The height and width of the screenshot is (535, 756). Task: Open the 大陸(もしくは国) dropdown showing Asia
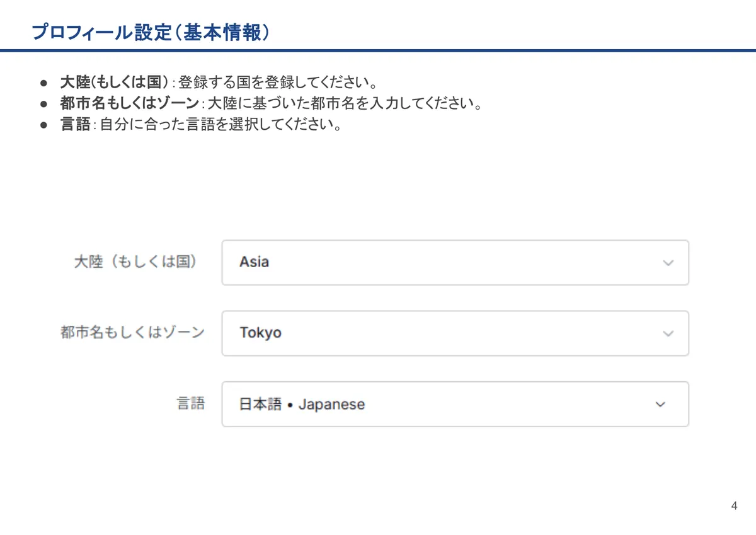coord(455,262)
